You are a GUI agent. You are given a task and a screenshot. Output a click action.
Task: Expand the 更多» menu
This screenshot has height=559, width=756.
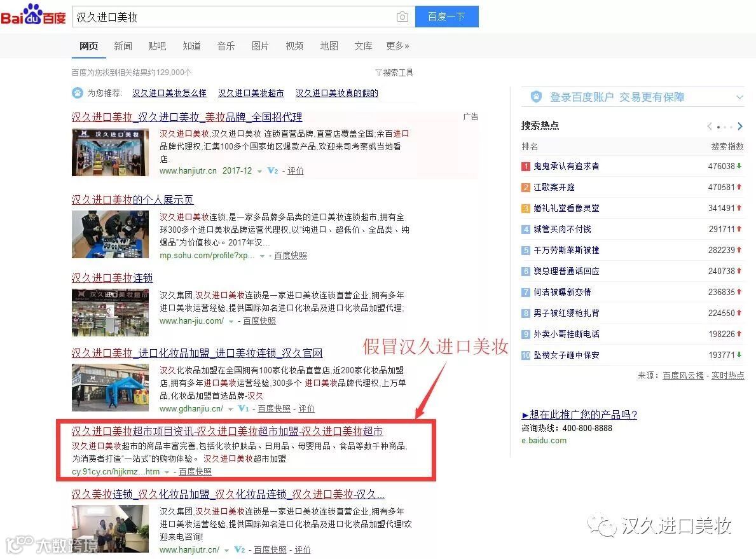click(x=397, y=46)
